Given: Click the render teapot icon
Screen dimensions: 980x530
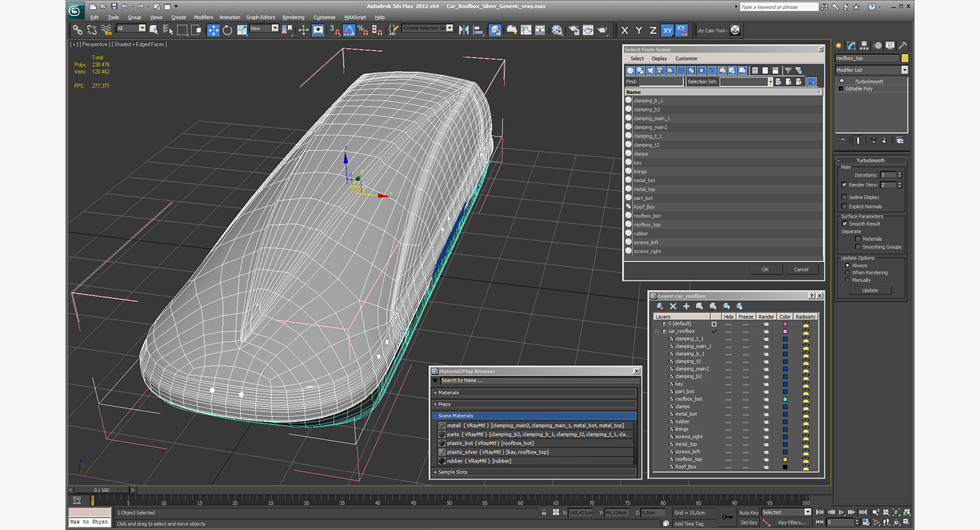Looking at the screenshot, I should point(602,30).
